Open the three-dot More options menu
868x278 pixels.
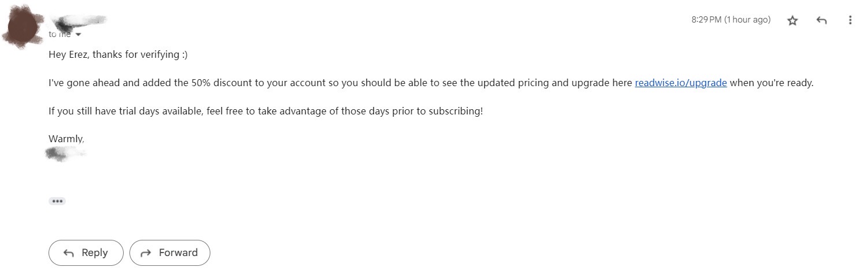tap(850, 20)
